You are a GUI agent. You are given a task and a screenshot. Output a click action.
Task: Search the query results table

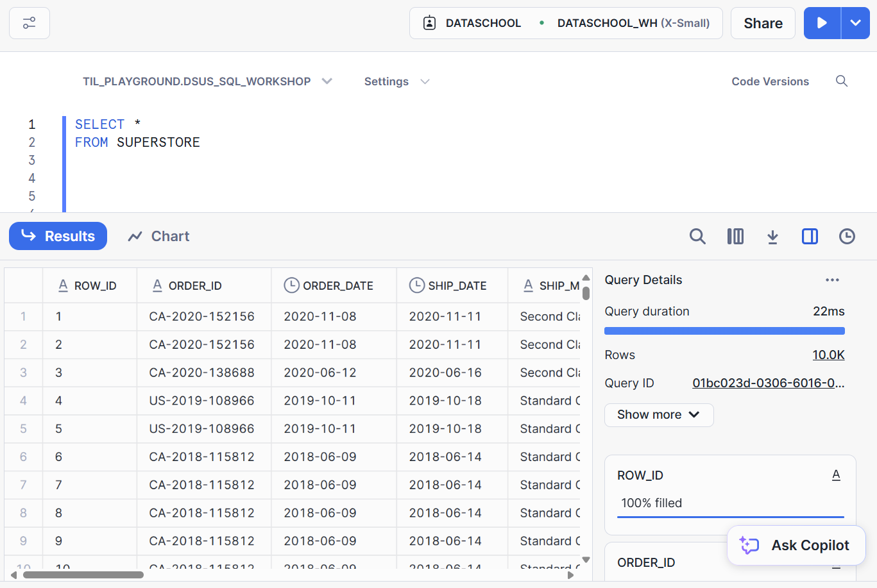(x=697, y=237)
